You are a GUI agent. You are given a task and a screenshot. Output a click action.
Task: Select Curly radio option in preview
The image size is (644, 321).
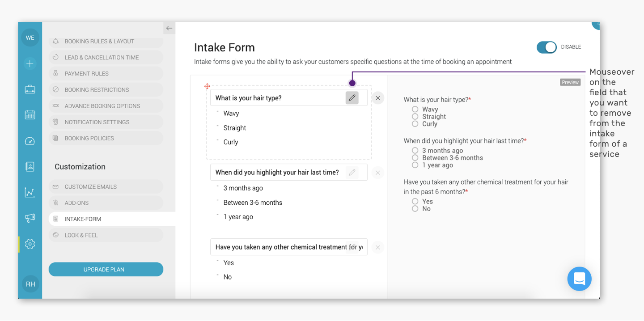[415, 124]
